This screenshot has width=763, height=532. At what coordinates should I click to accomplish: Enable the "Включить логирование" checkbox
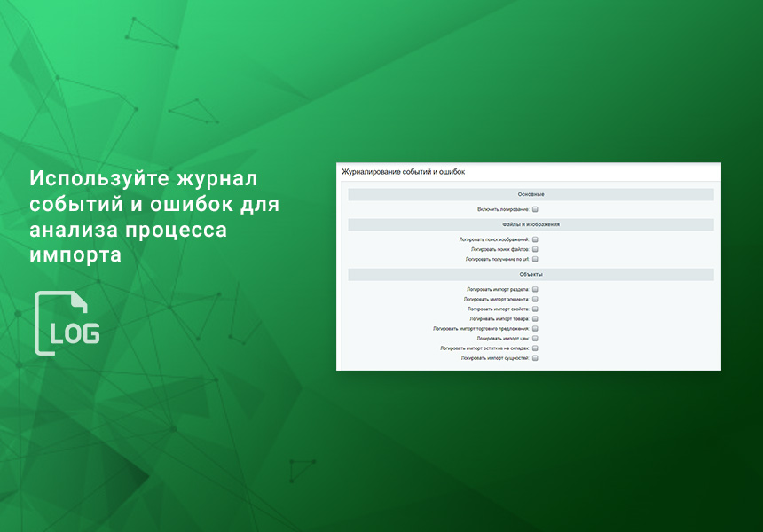535,209
